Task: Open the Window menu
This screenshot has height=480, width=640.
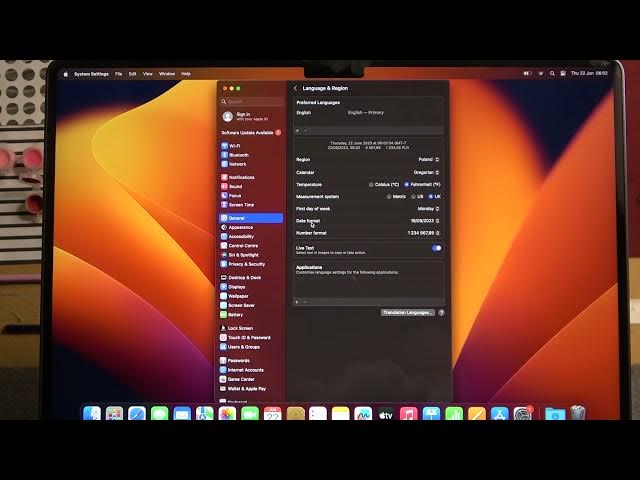Action: coord(167,74)
